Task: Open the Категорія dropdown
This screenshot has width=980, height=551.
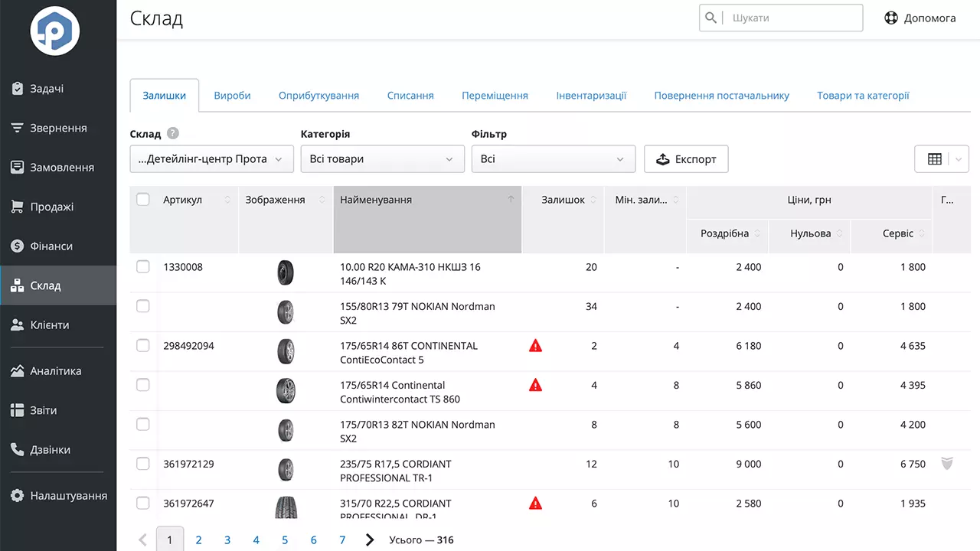Action: pos(383,159)
